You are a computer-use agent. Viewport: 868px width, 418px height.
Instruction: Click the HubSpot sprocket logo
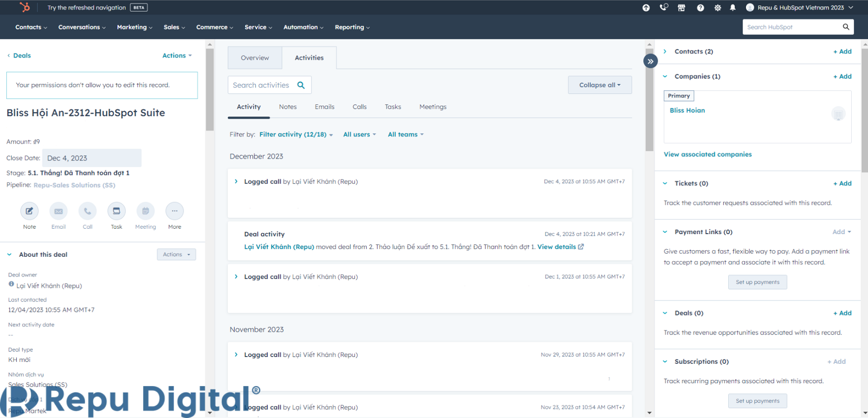25,7
